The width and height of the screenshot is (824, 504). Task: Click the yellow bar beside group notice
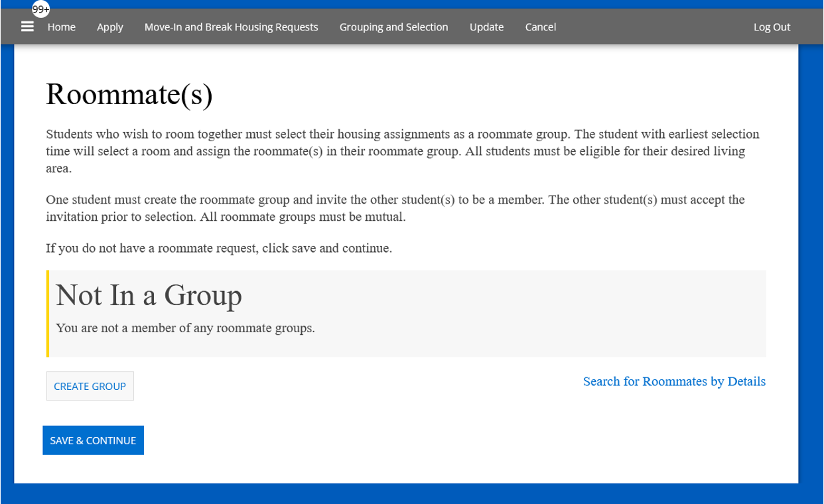tap(48, 313)
